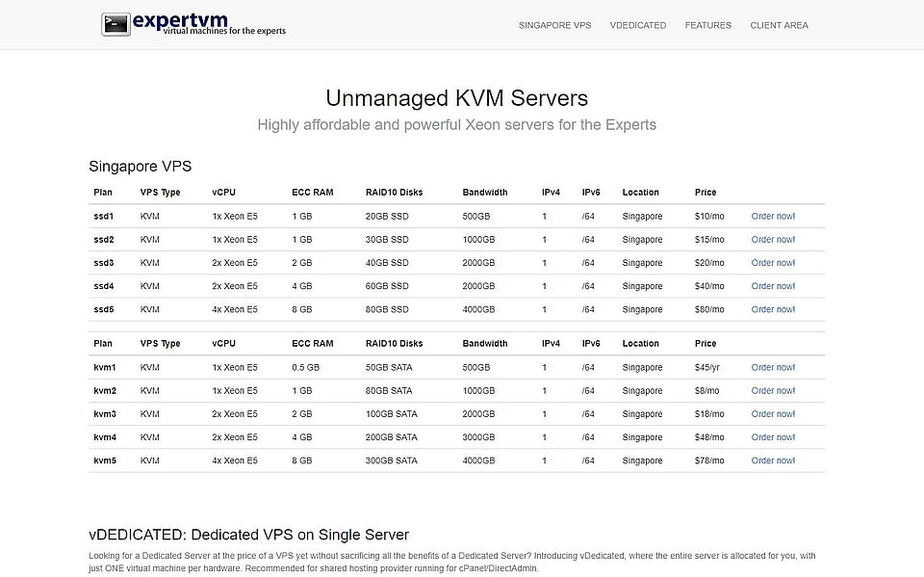Screen dimensions: 924x577
Task: Select the ssd1 plan name
Action: coord(104,217)
